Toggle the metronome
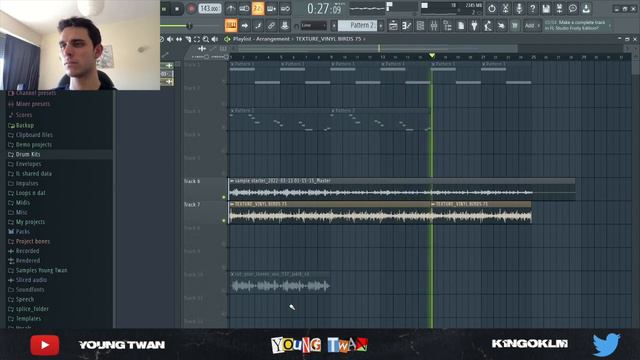640x360 pixels. click(x=231, y=9)
